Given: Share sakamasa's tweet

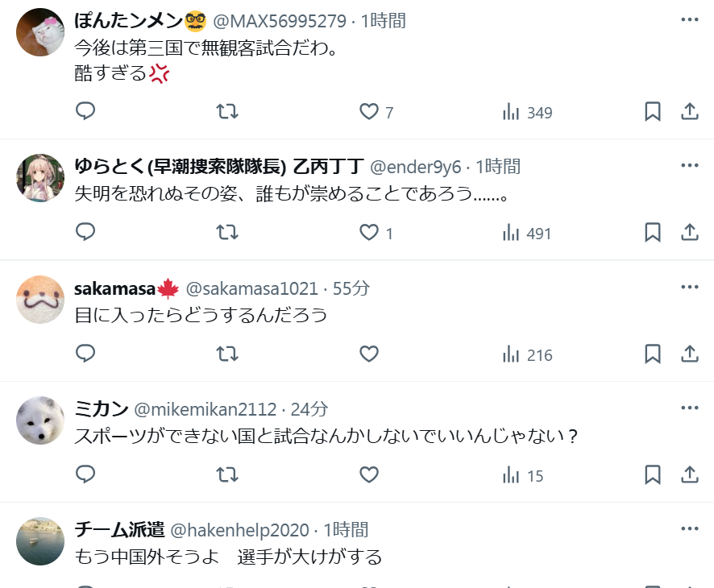Looking at the screenshot, I should (689, 354).
